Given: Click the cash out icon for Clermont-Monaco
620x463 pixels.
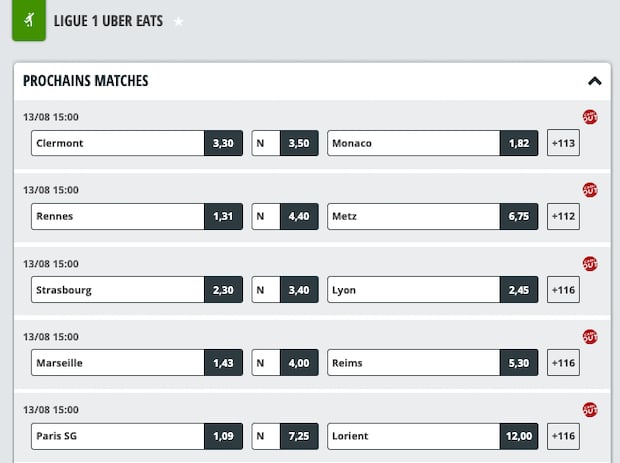Looking at the screenshot, I should (590, 117).
